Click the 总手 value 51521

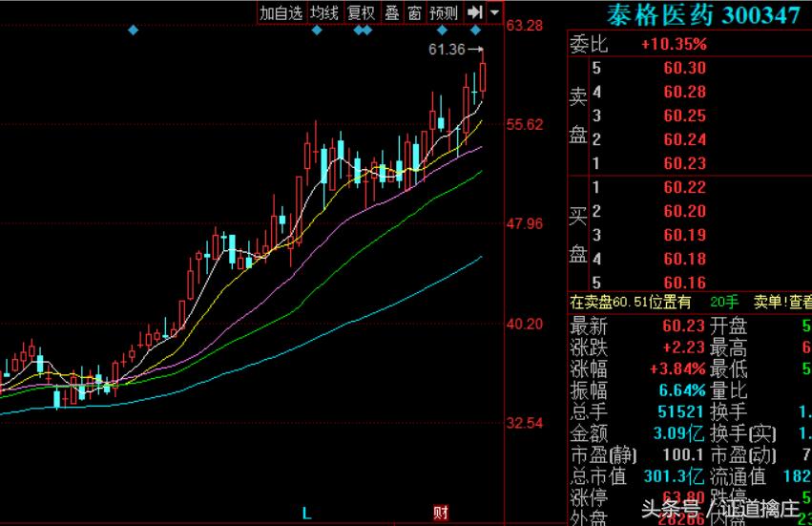680,412
